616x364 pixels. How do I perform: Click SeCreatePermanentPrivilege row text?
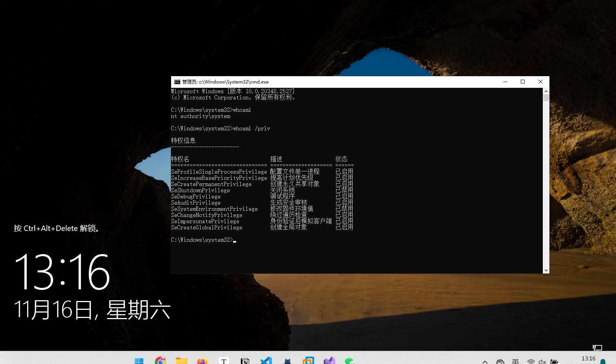pyautogui.click(x=211, y=184)
